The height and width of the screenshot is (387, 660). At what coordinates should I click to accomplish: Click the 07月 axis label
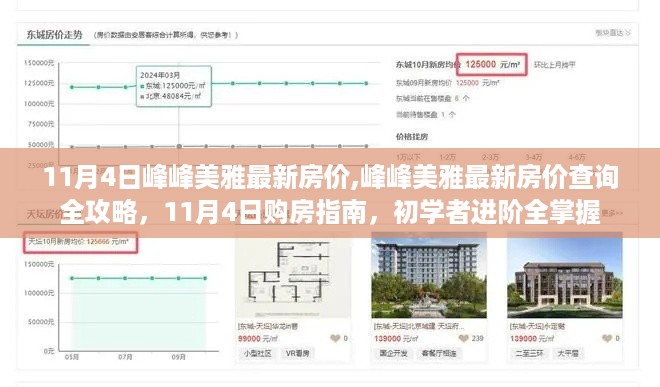click(125, 357)
